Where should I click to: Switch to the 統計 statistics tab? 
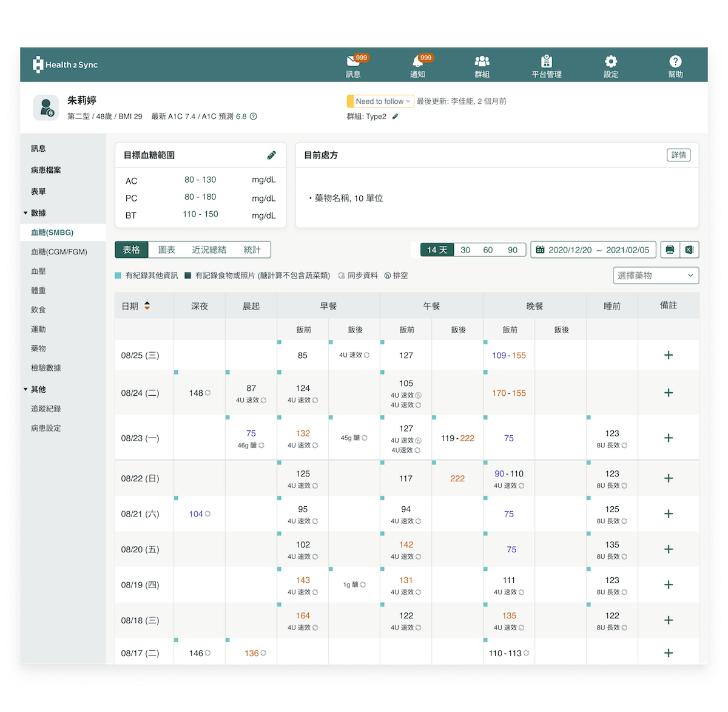[252, 250]
